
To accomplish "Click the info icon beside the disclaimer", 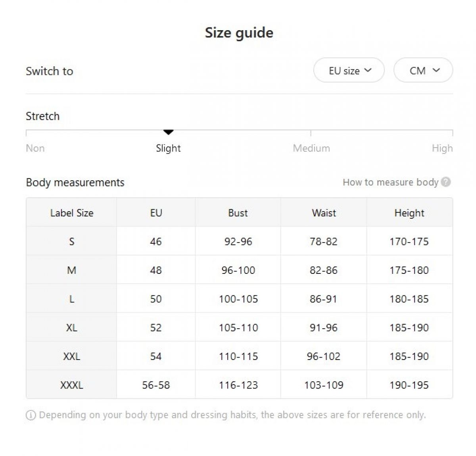I will tap(31, 416).
